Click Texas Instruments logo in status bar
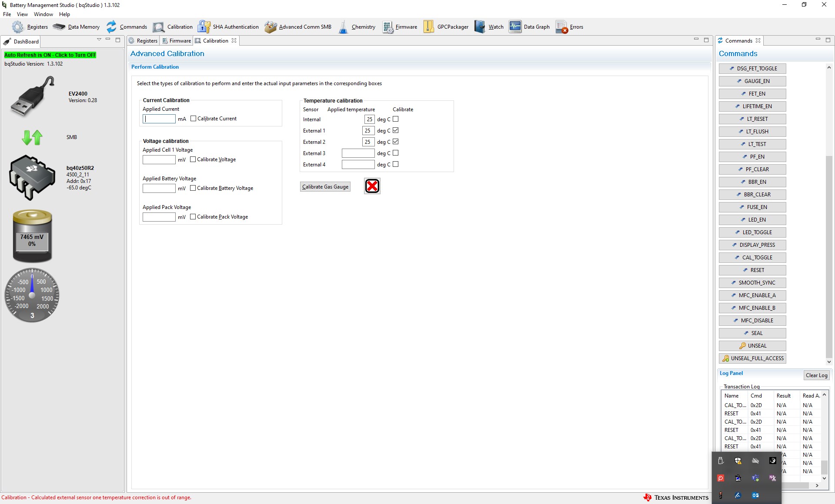The image size is (835, 504). (x=675, y=497)
